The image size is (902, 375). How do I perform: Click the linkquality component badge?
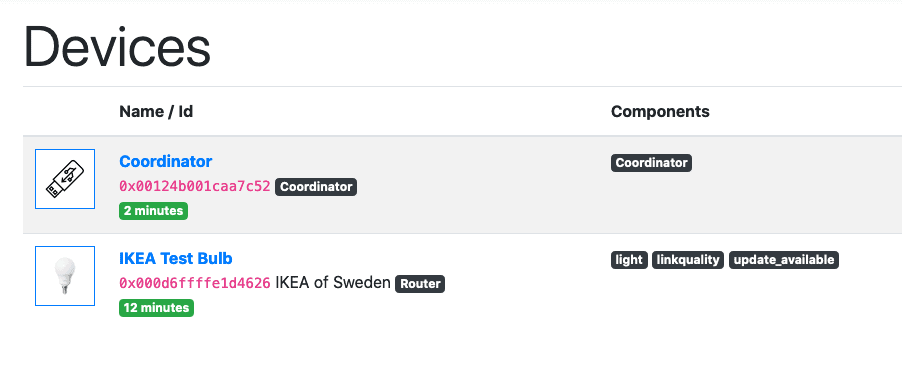pos(688,260)
